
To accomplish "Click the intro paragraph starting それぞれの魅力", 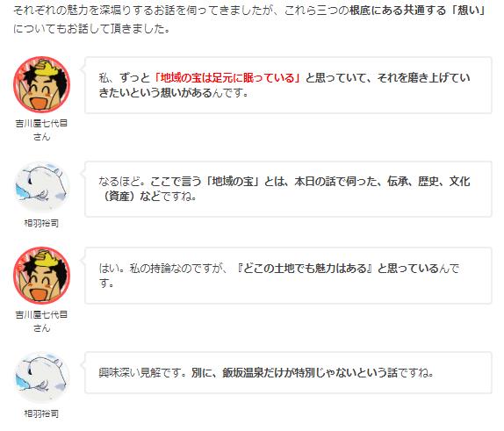I will [249, 19].
